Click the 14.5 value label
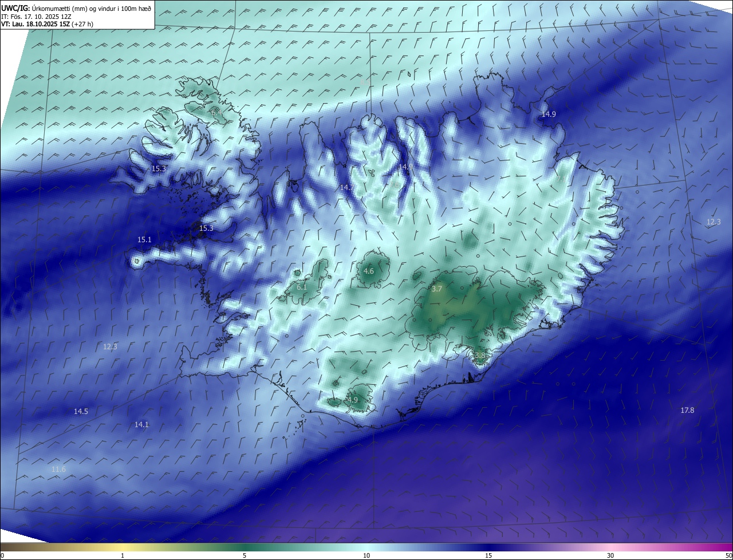This screenshot has width=733, height=560. 81,411
